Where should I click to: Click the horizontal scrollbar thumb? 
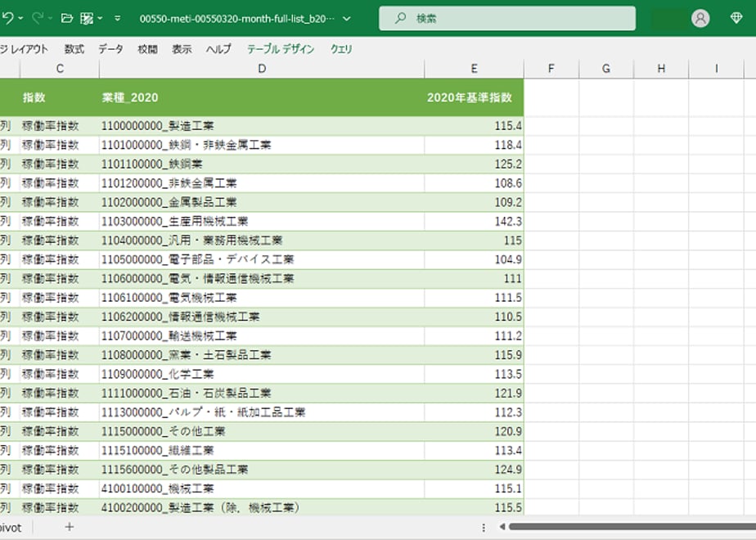[632, 527]
